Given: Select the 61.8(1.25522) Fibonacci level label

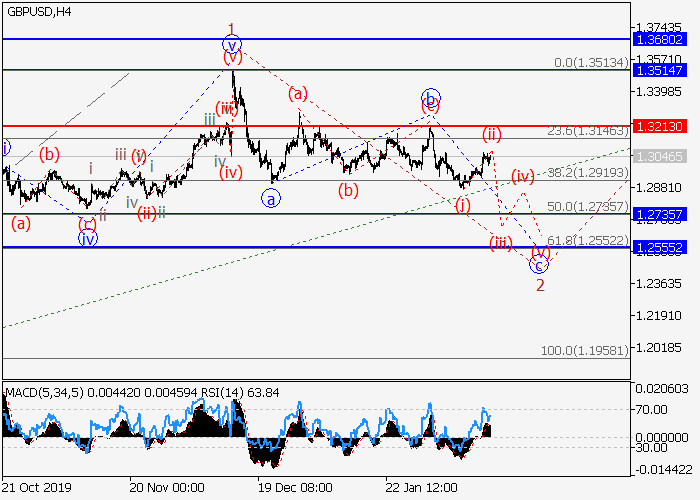Looking at the screenshot, I should coord(591,241).
